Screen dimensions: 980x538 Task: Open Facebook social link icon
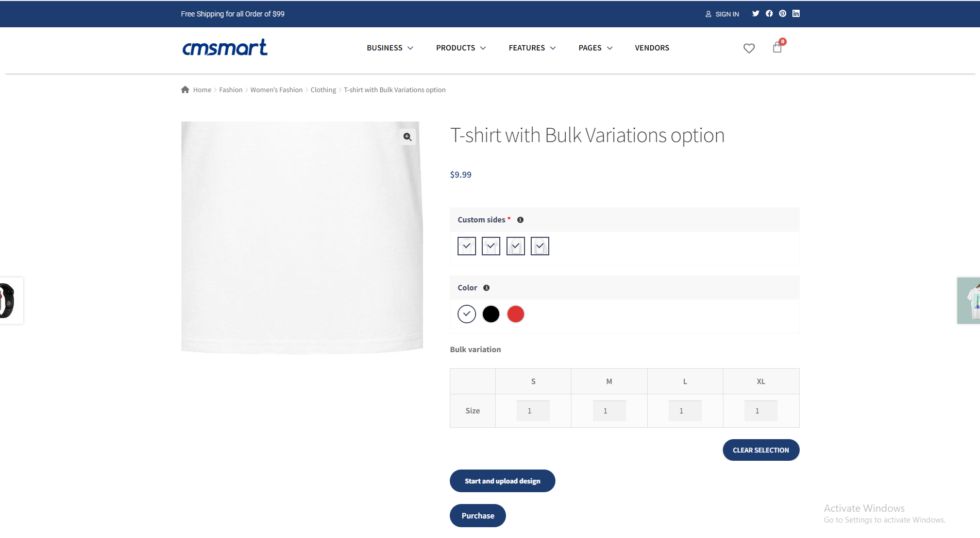(x=769, y=14)
